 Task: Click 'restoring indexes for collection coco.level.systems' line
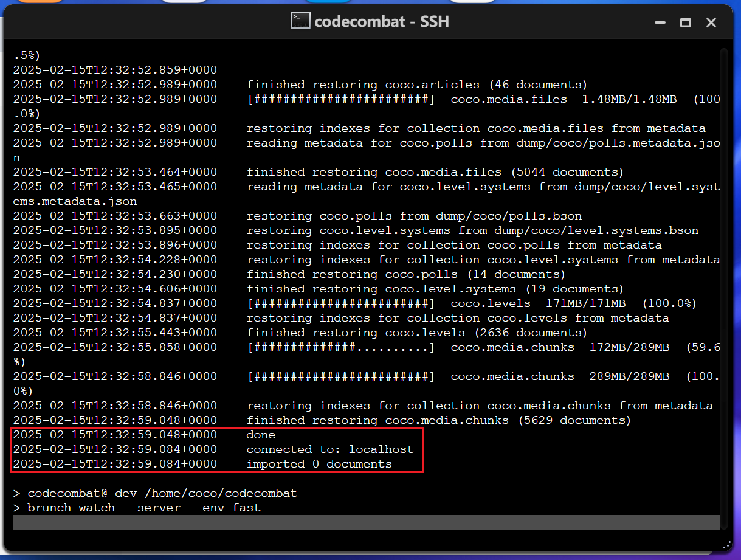tap(483, 260)
